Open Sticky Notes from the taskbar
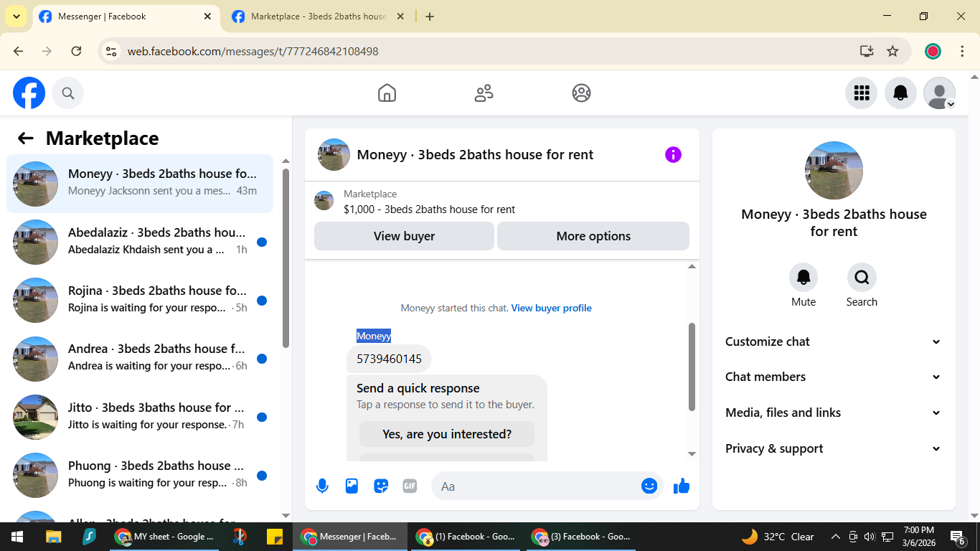Screen dimensions: 980x551 tap(274, 537)
